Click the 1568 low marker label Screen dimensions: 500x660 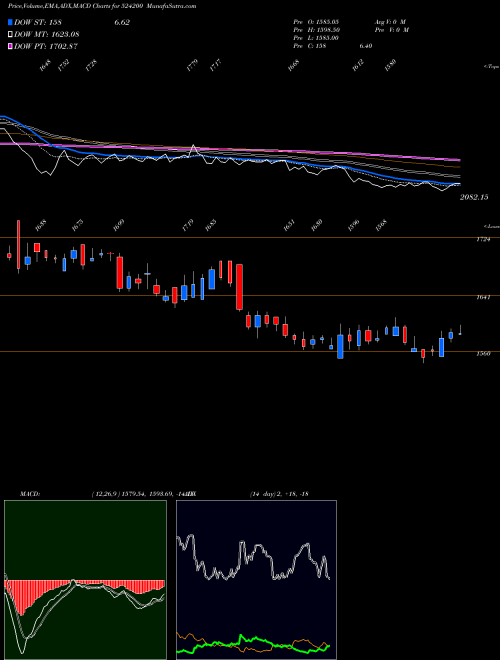coord(380,225)
